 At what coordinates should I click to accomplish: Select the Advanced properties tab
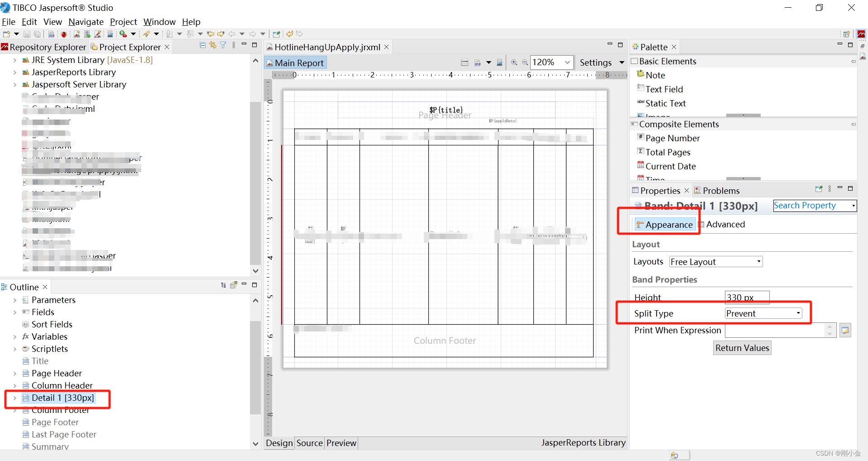coord(722,225)
